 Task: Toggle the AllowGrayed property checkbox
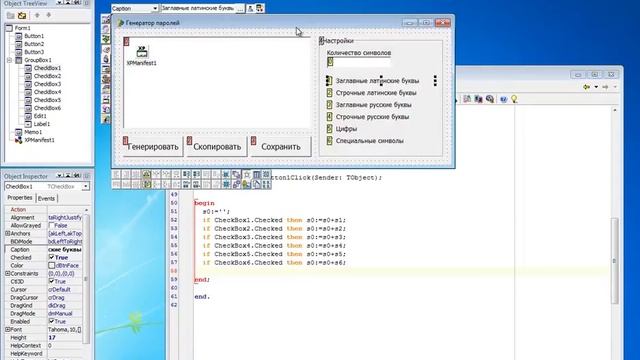(x=51, y=225)
